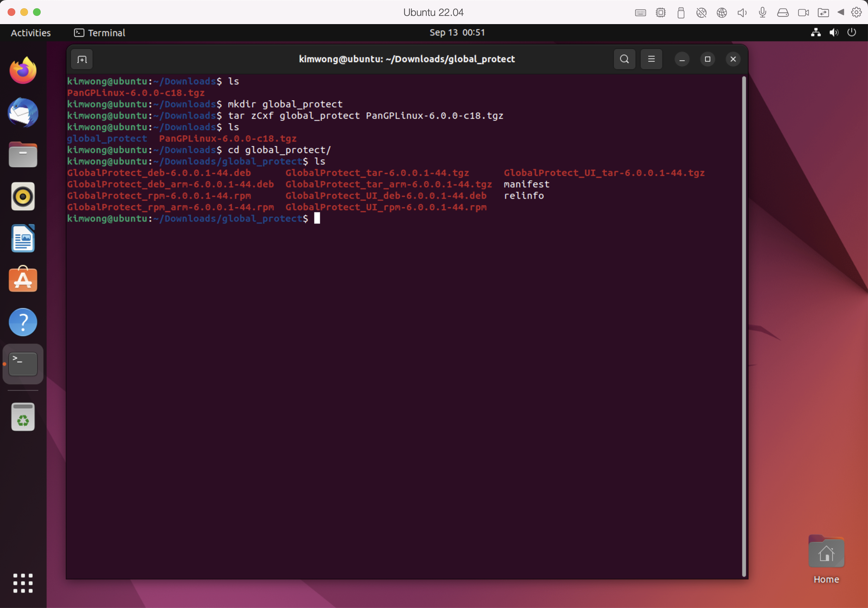Screen dimensions: 868x608
Task: Launch Firefox from the dock
Action: [x=23, y=70]
